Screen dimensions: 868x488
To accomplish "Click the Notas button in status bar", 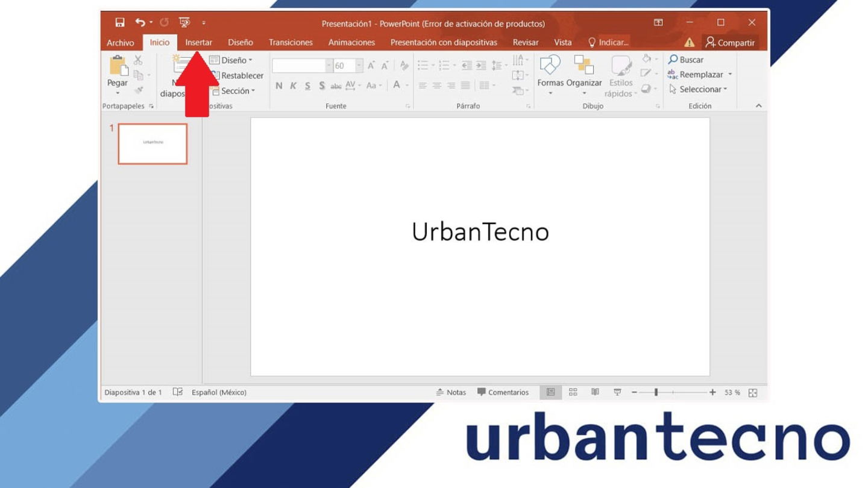I will click(451, 392).
